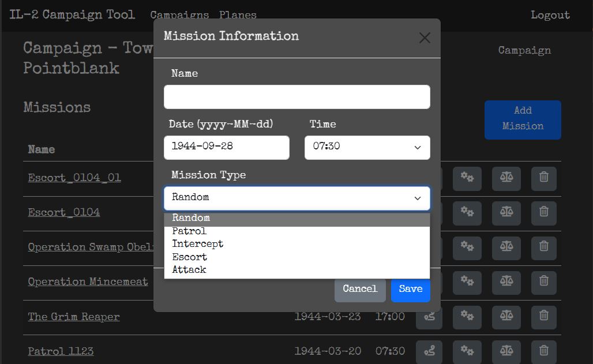Cancel the mission information dialog
Viewport: 593px width, 364px height.
point(359,289)
